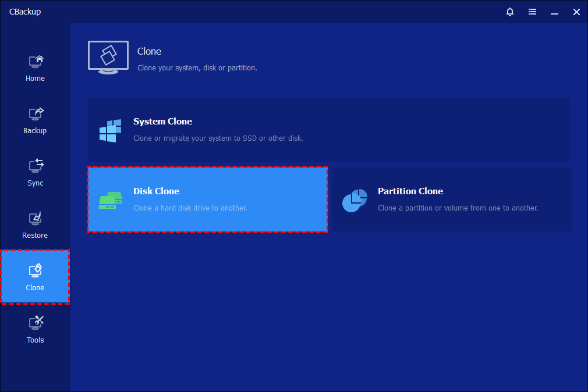Click the Tools wrench icon
Image resolution: width=588 pixels, height=392 pixels.
pyautogui.click(x=36, y=323)
